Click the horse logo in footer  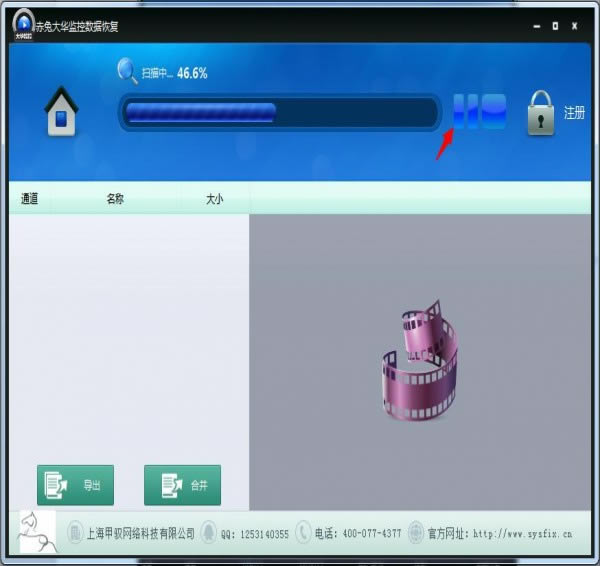[x=37, y=532]
